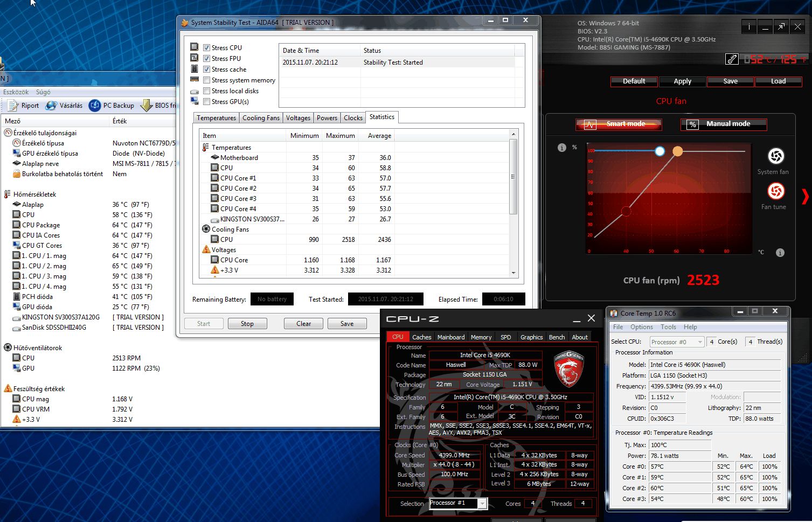Switch MSI fan control to Manual mode
Screen dimensions: 812x522
tap(724, 124)
